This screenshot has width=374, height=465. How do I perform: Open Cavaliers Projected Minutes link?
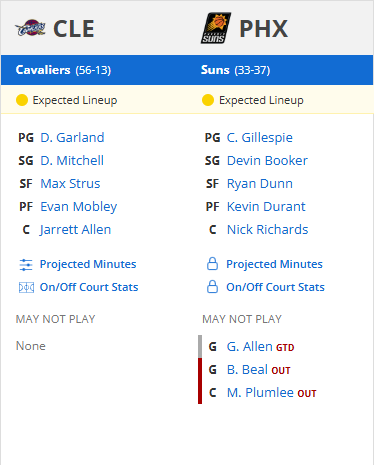point(88,264)
